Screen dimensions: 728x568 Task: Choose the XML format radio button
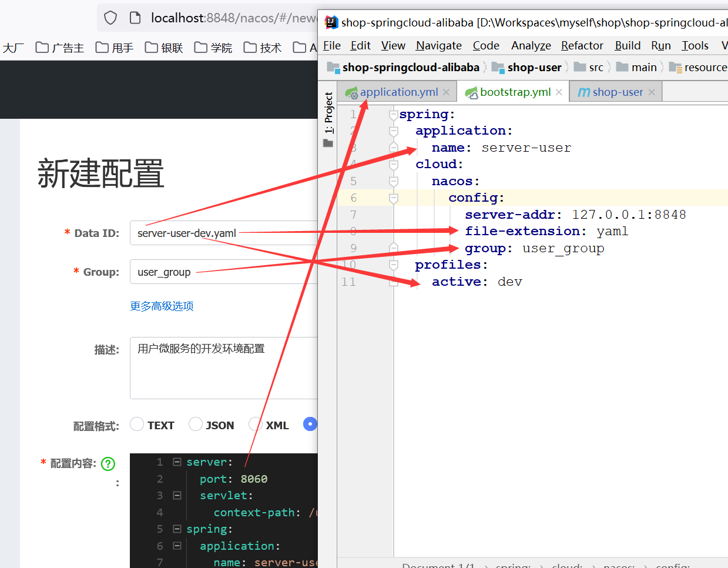tap(255, 424)
